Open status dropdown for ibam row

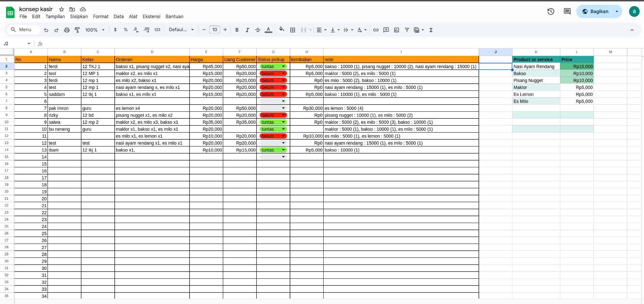284,150
